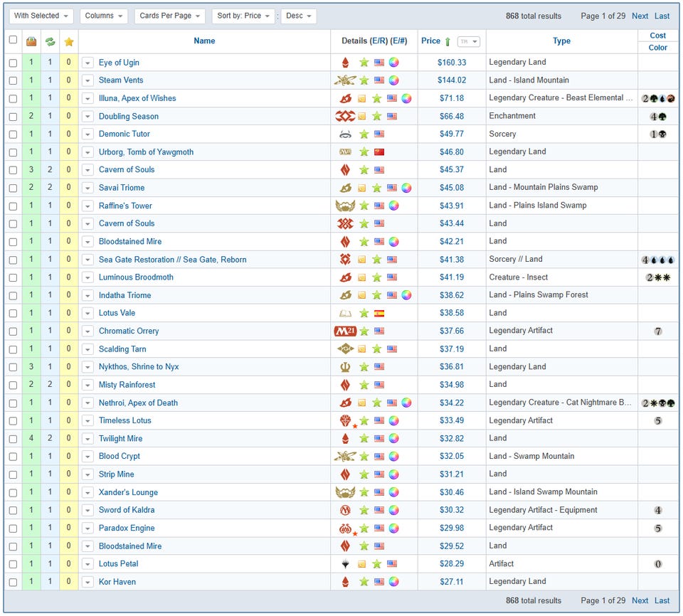The width and height of the screenshot is (683, 616).
Task: Expand the row menu arrow for Indatha Triome
Action: click(x=88, y=295)
